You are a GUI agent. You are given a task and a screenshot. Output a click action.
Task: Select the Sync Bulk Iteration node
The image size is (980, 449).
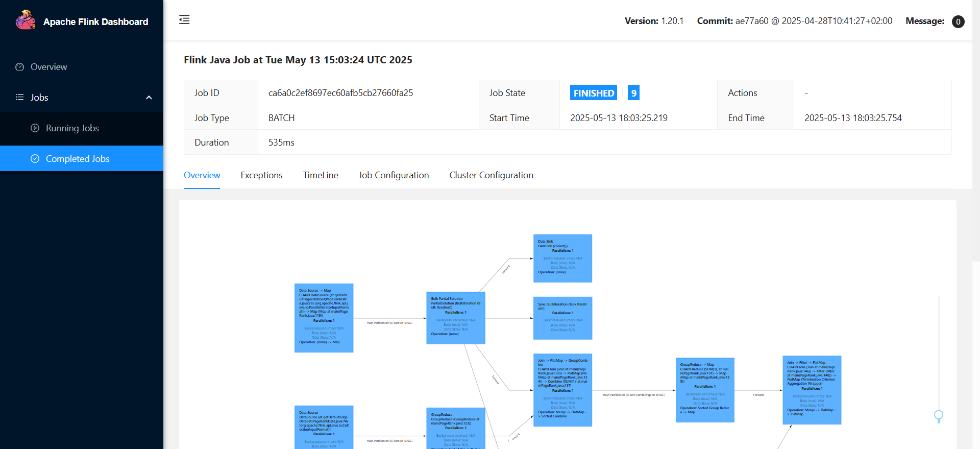coord(562,318)
